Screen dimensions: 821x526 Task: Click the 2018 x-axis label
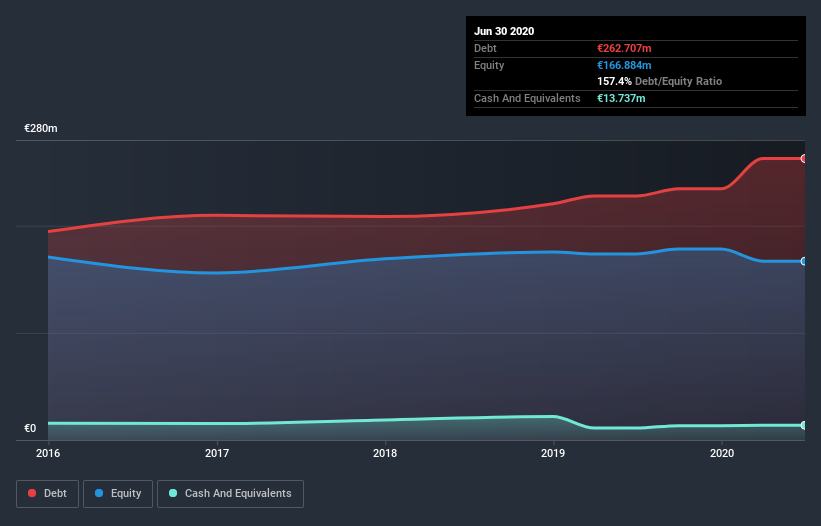[x=385, y=453]
